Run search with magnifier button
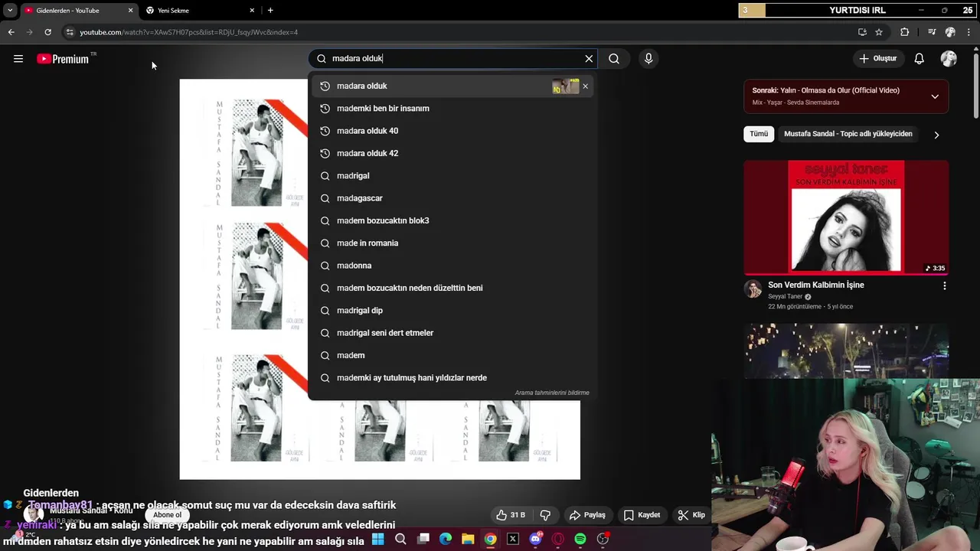This screenshot has height=551, width=980. coord(614,59)
